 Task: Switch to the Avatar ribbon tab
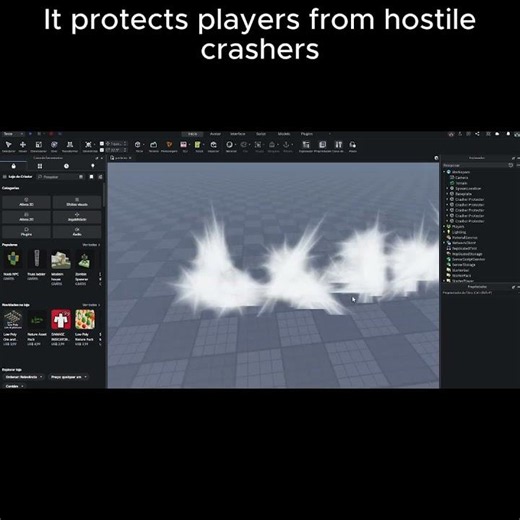[x=215, y=134]
